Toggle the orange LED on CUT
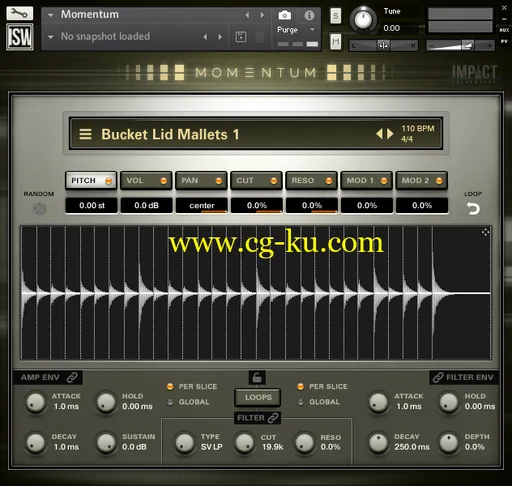 coord(274,181)
